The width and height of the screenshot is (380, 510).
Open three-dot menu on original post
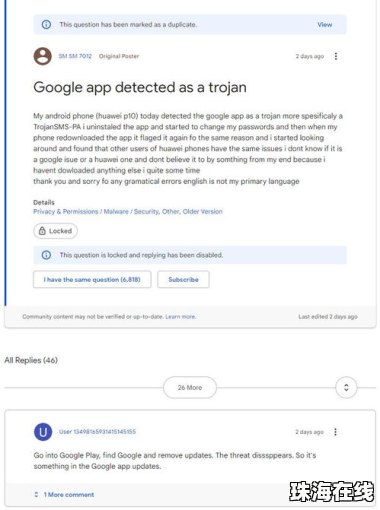tap(336, 56)
